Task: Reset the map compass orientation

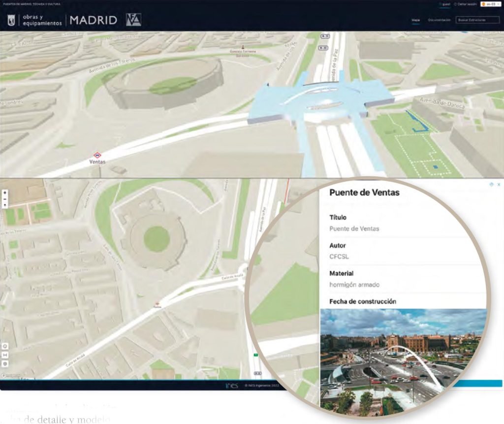Action: click(4, 205)
